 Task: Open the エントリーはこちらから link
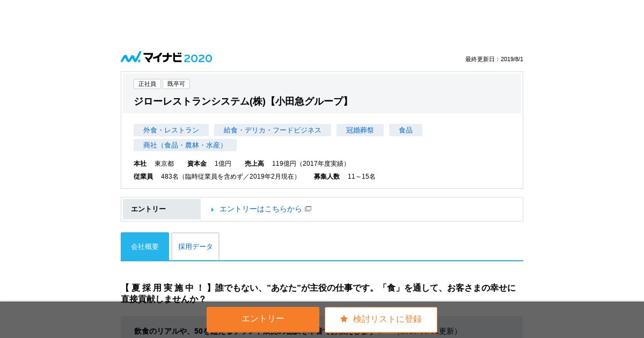(x=260, y=209)
